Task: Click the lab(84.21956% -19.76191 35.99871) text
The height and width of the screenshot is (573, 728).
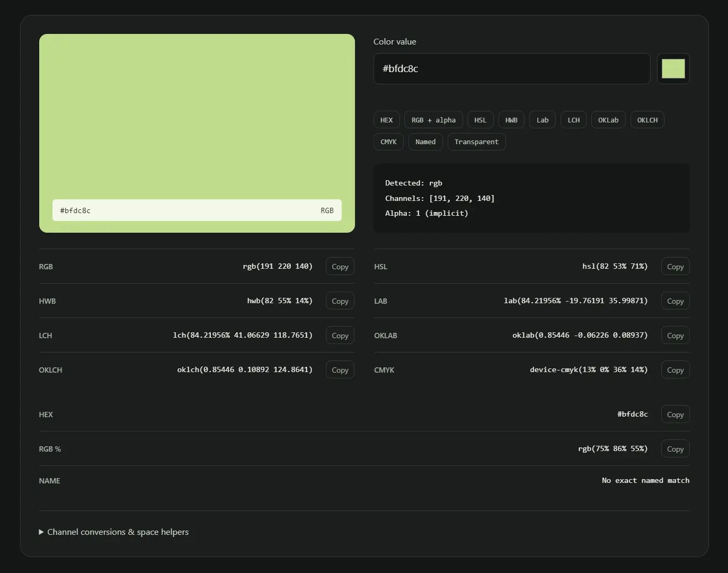Action: pyautogui.click(x=576, y=301)
